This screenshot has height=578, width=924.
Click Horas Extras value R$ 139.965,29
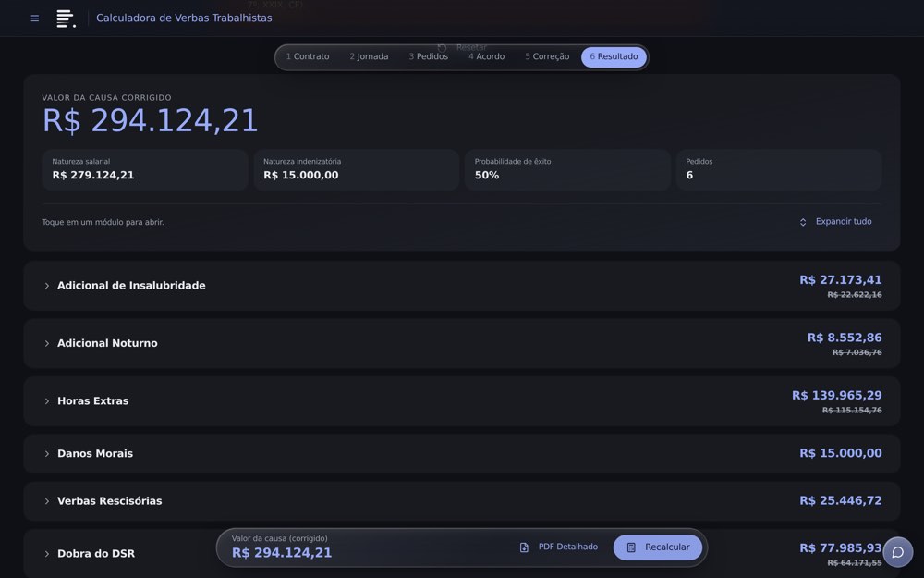[837, 395]
